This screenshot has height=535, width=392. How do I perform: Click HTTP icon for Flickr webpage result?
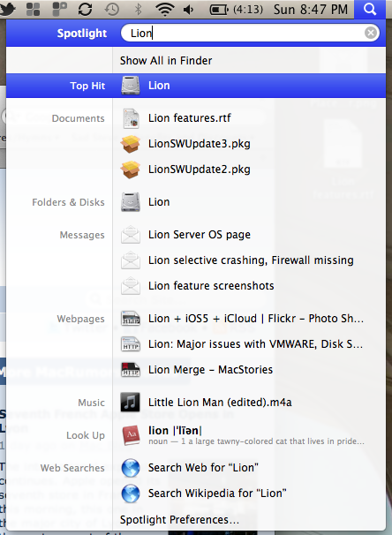131,319
